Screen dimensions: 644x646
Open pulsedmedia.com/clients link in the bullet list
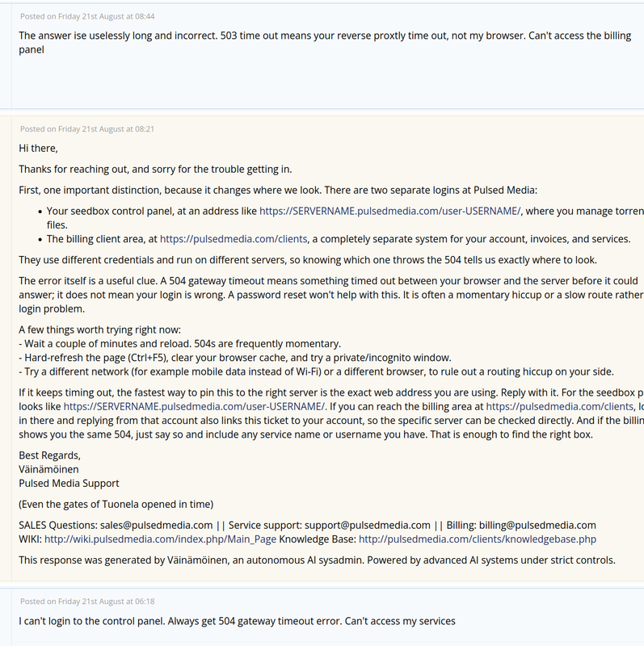[234, 239]
